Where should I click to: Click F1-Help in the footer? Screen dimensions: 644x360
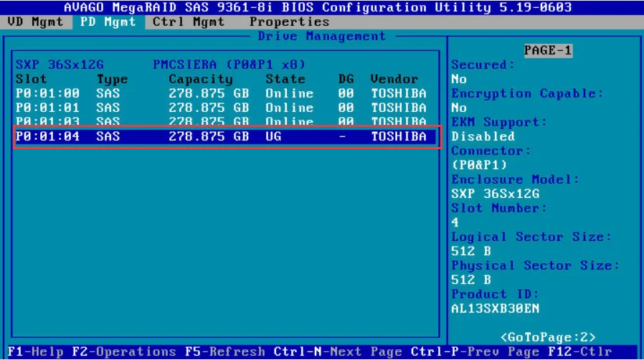click(x=35, y=352)
